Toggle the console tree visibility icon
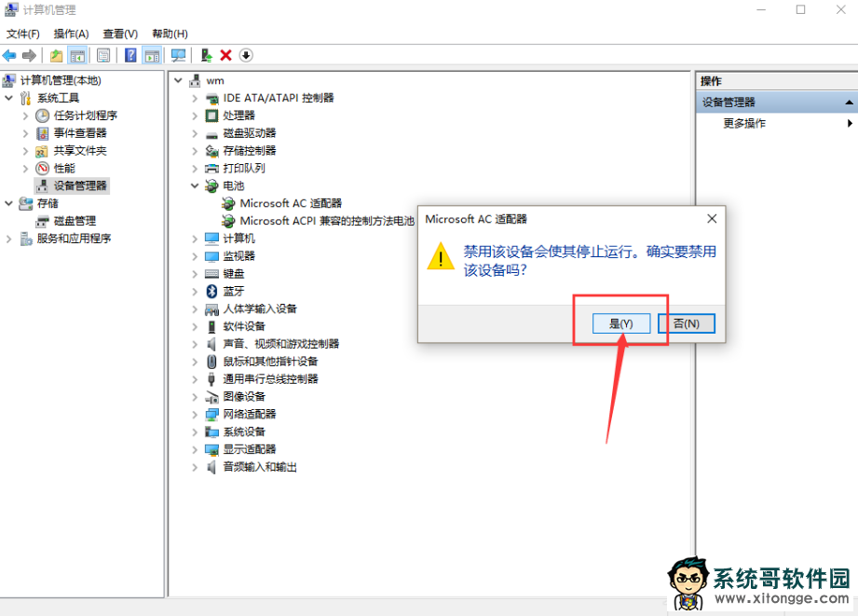 [x=77, y=54]
